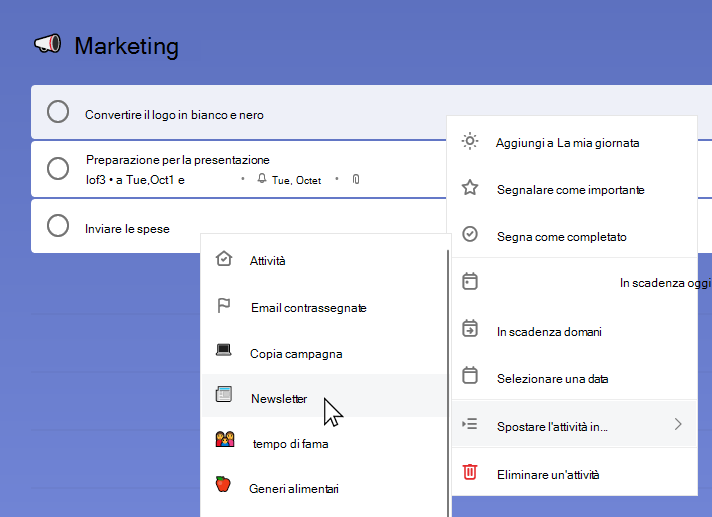Choose 'Eliminare un'attività'
This screenshot has width=712, height=517.
point(574,474)
